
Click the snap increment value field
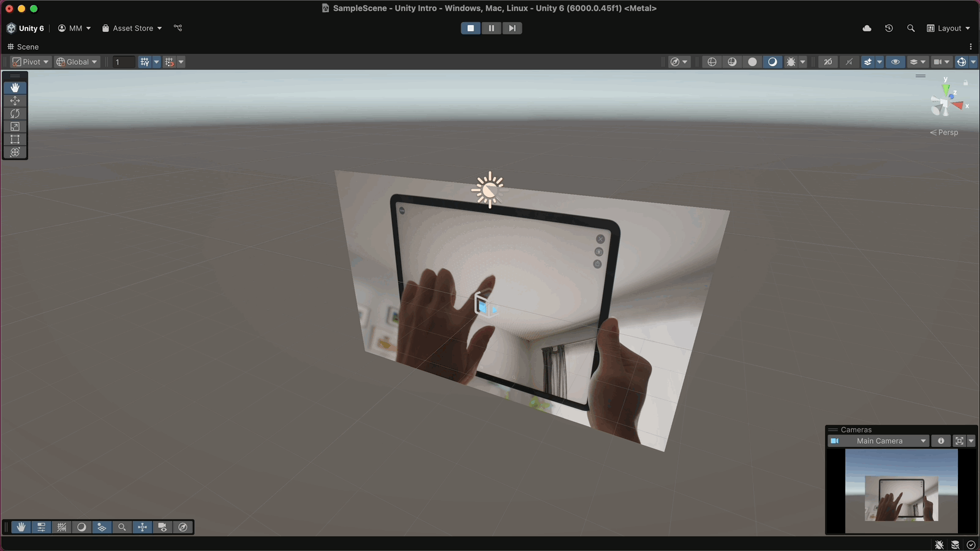123,62
